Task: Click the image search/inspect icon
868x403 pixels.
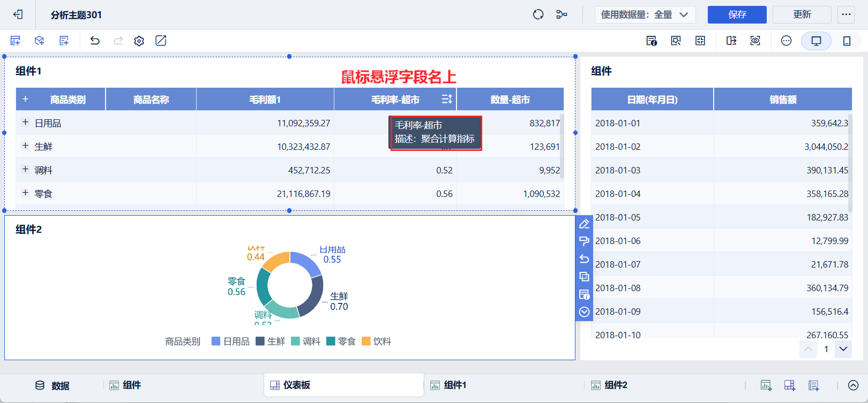Action: [x=676, y=41]
